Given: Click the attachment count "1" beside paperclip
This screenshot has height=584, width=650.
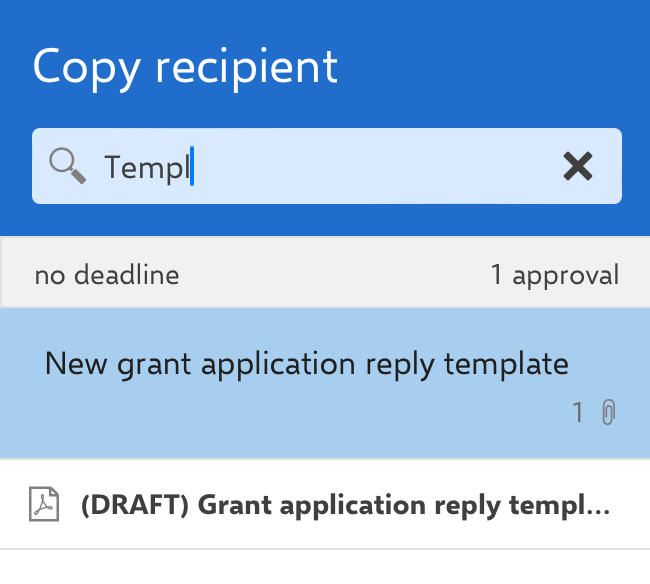Looking at the screenshot, I should tap(577, 412).
